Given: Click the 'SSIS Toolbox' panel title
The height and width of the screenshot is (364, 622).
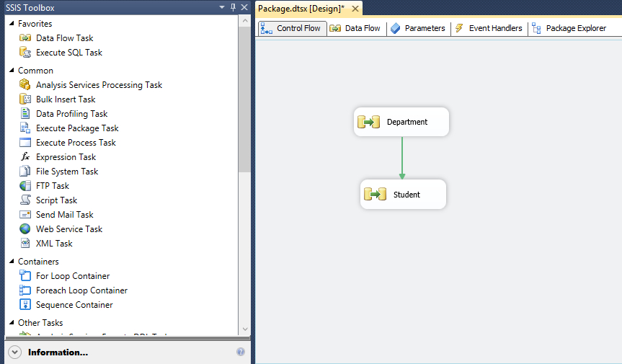Looking at the screenshot, I should tap(30, 7).
